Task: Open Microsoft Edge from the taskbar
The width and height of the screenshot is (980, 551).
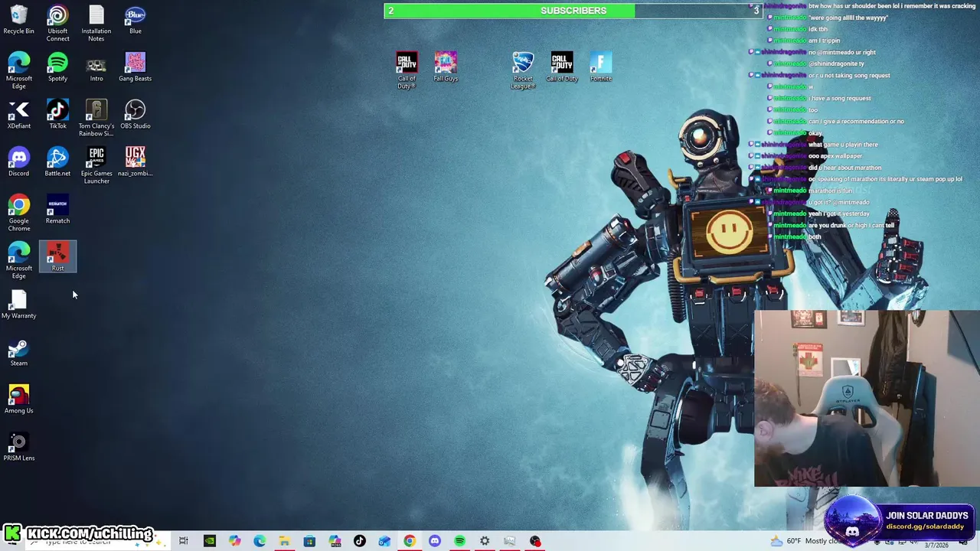Action: [x=260, y=541]
